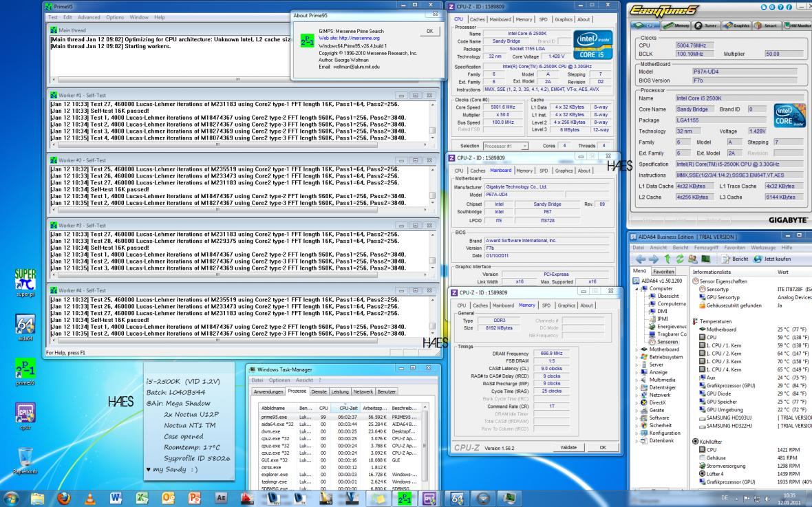The image size is (812, 507).
Task: Expand DirectX node in AIDA64 tree
Action: pos(637,402)
